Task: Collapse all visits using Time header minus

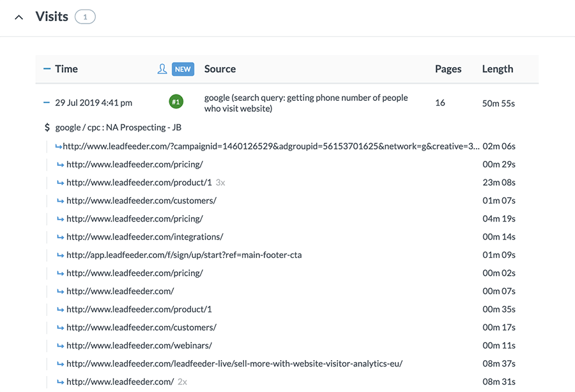Action: (x=47, y=68)
